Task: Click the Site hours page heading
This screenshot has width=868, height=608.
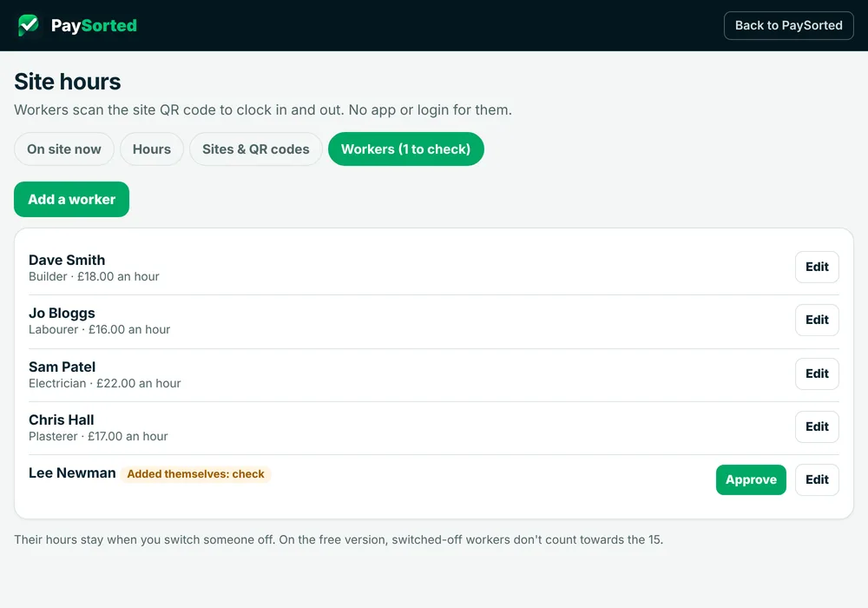Action: tap(67, 82)
